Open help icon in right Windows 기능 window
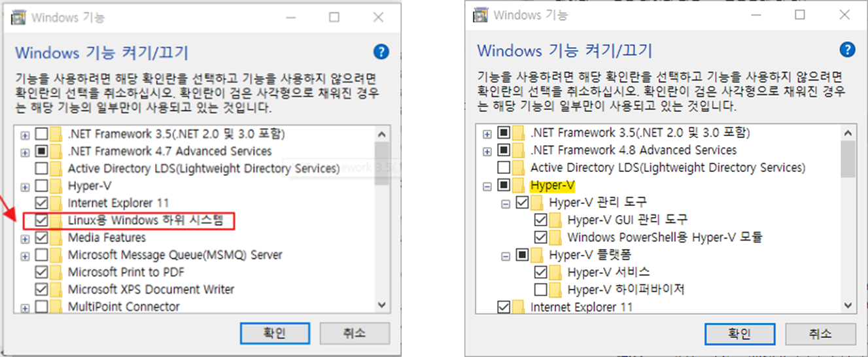The image size is (868, 357). coord(847,50)
